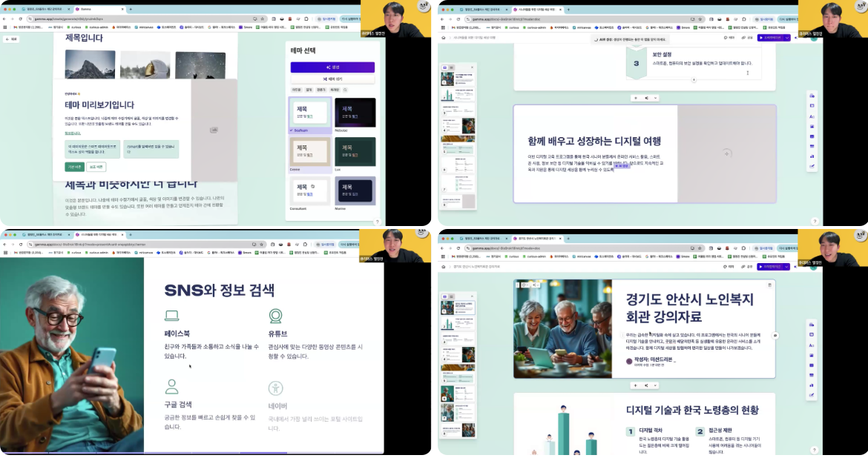Viewport: 868px width, 458px height.
Task: Select slide 4 thumbnail in top-right sidebar
Action: tap(458, 125)
